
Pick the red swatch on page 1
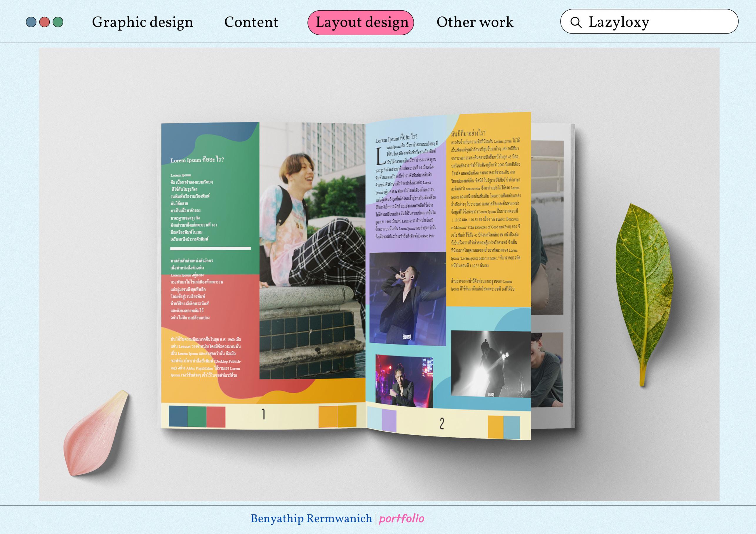click(216, 417)
